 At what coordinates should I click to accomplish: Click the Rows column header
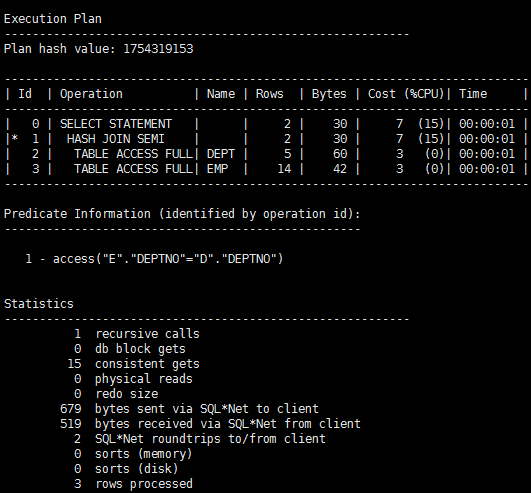pos(270,94)
